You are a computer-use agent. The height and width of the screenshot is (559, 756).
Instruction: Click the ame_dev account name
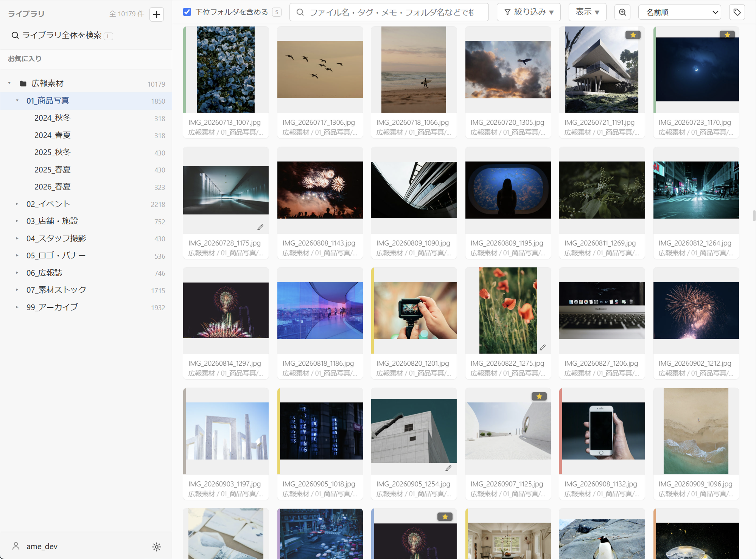pyautogui.click(x=42, y=547)
